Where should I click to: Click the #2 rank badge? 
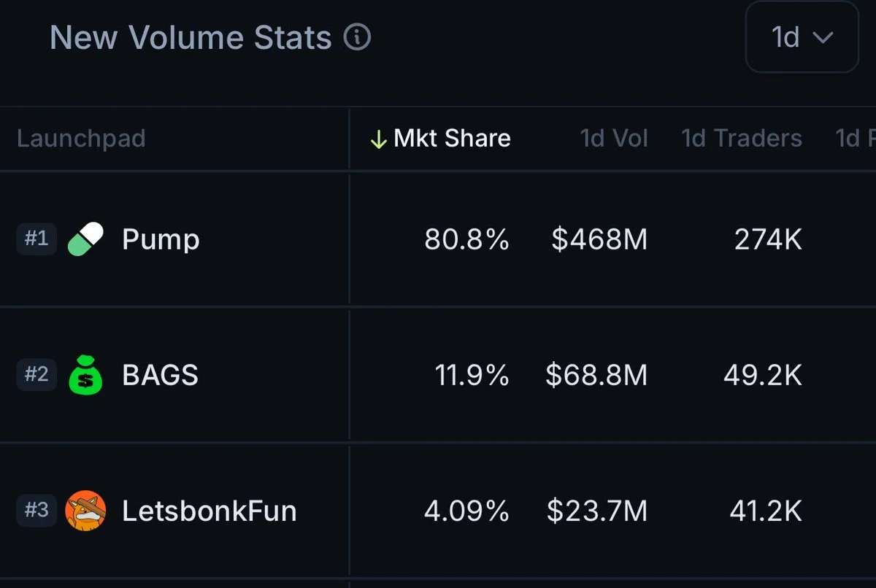(36, 374)
